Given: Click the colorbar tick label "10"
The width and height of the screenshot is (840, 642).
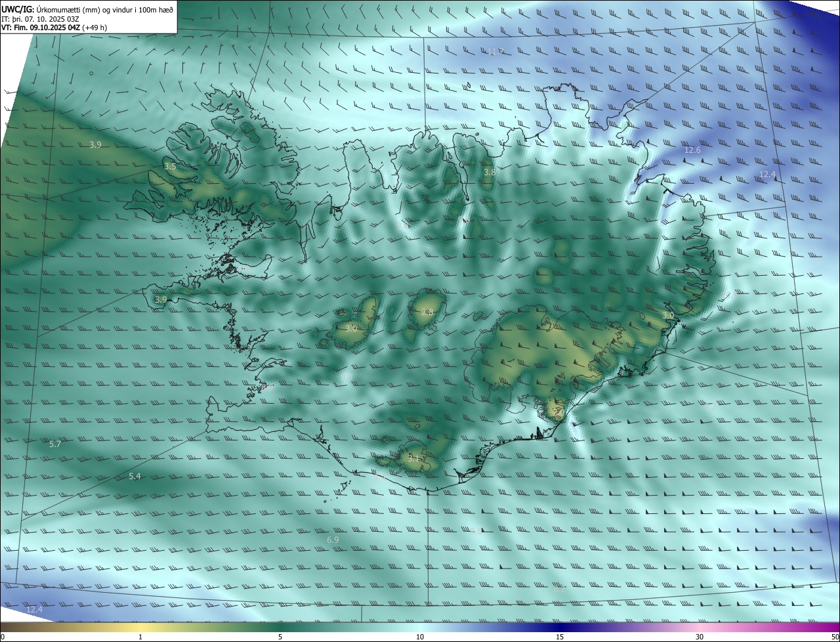Looking at the screenshot, I should (x=420, y=637).
